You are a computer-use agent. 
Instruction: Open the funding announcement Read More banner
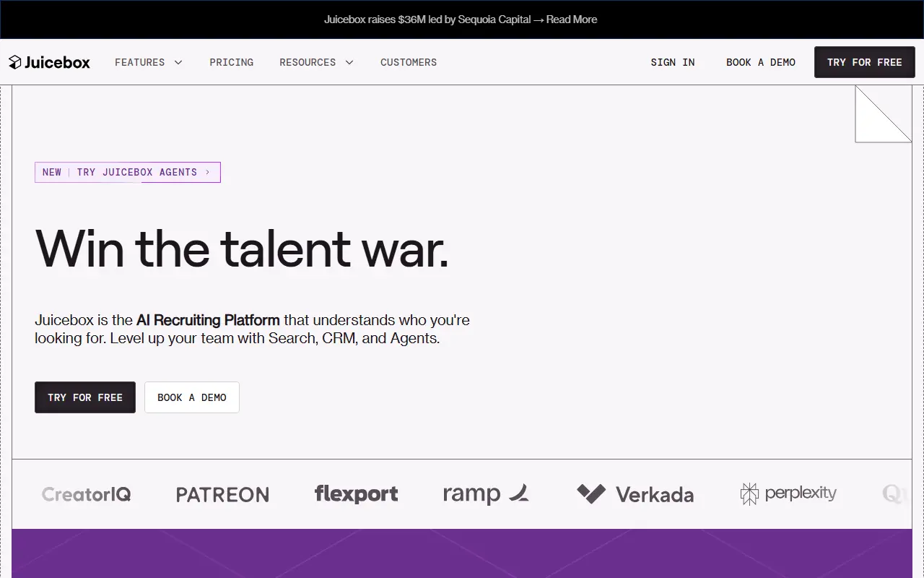(x=461, y=20)
